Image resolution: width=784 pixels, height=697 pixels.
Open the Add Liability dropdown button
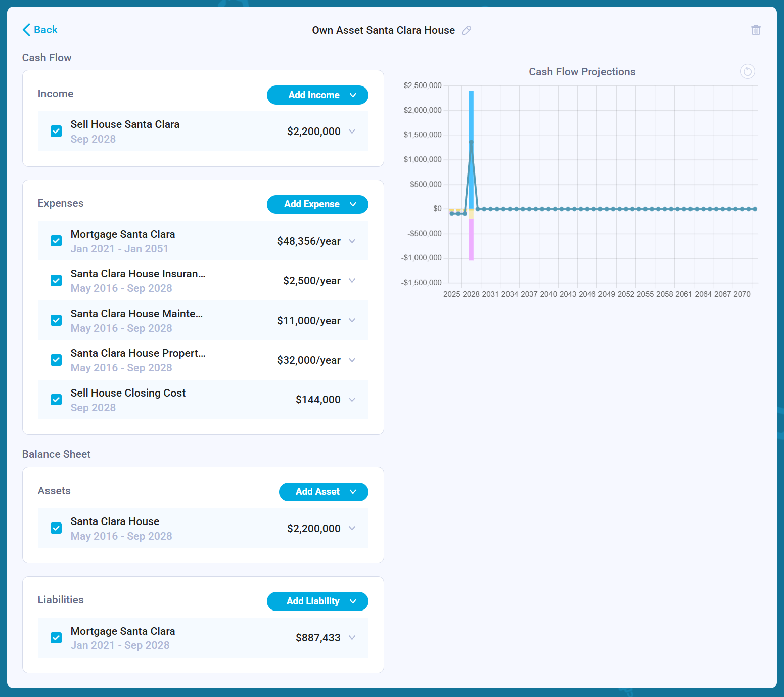coord(317,601)
